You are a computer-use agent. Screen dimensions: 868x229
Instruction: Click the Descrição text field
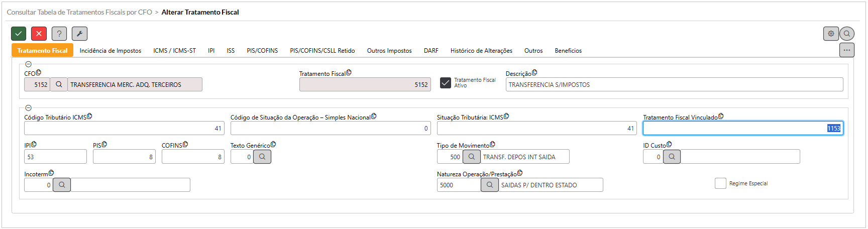(x=674, y=84)
